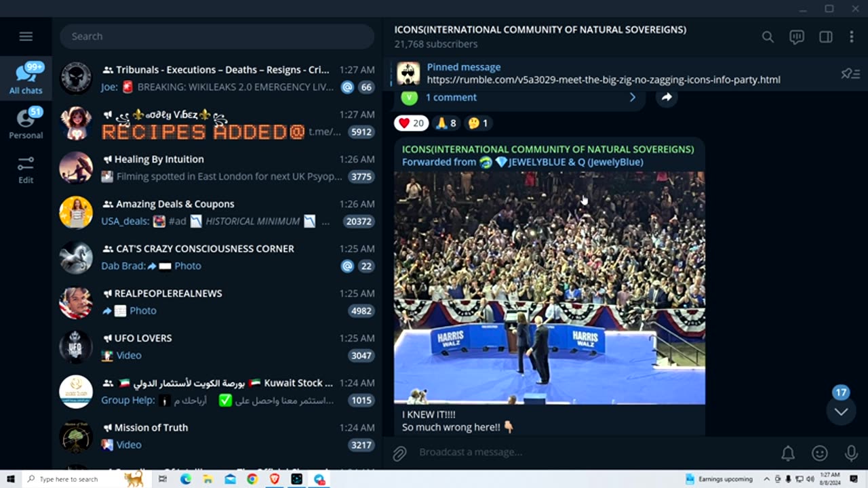Open the channel discussion comments icon
The width and height of the screenshot is (868, 488).
pos(797,37)
